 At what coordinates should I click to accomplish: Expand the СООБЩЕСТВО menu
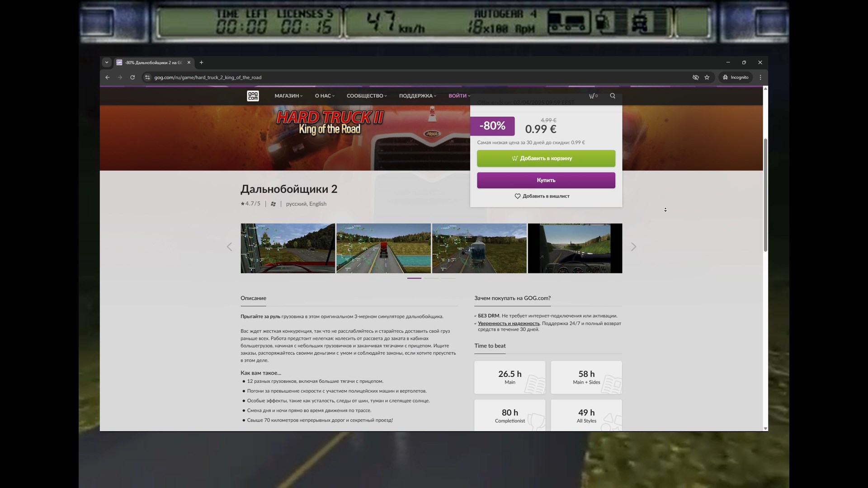coord(367,96)
